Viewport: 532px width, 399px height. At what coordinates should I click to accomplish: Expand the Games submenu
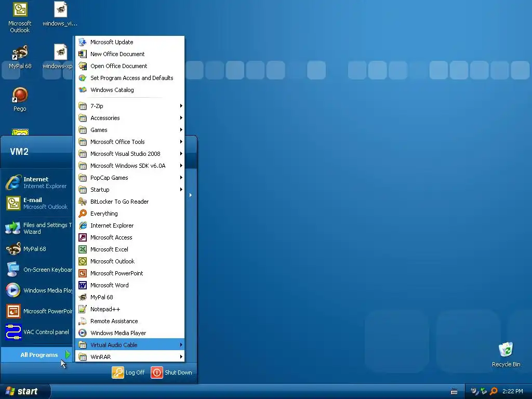pyautogui.click(x=129, y=130)
